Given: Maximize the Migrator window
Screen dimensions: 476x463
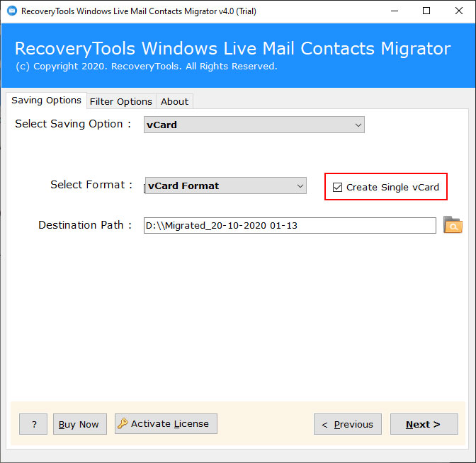Looking at the screenshot, I should coord(426,11).
